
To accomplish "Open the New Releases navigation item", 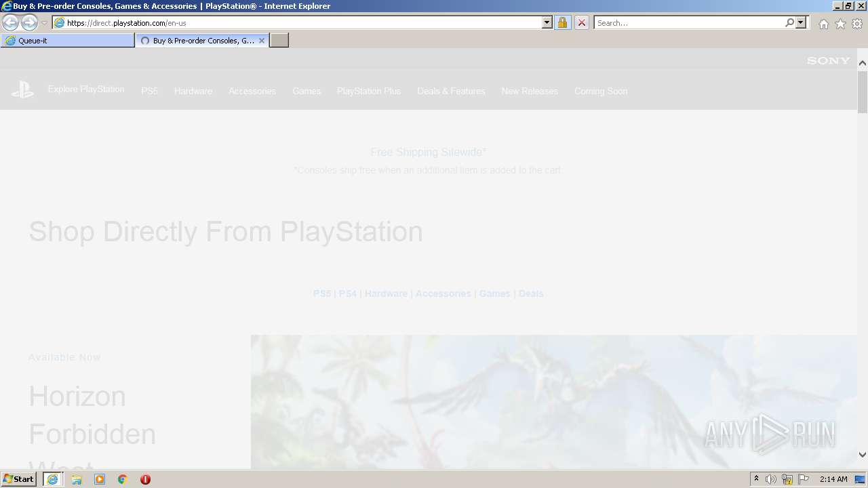I will 530,91.
